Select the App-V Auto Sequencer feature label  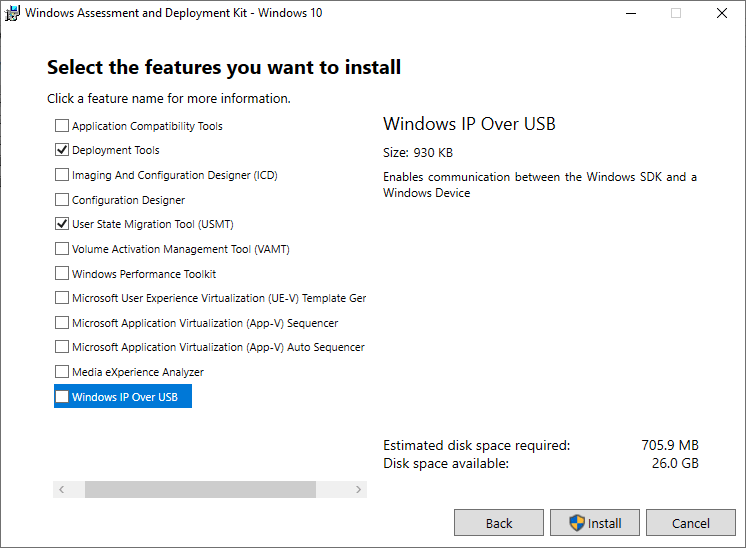tap(218, 347)
